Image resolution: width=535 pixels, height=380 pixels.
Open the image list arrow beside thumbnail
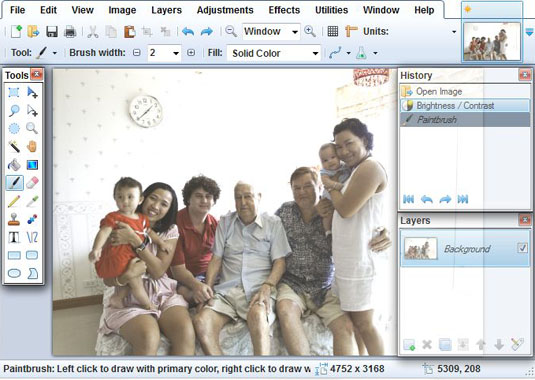pos(529,32)
